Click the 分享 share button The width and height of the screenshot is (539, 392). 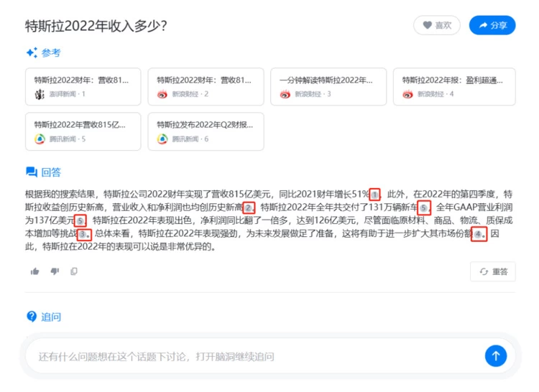(492, 25)
